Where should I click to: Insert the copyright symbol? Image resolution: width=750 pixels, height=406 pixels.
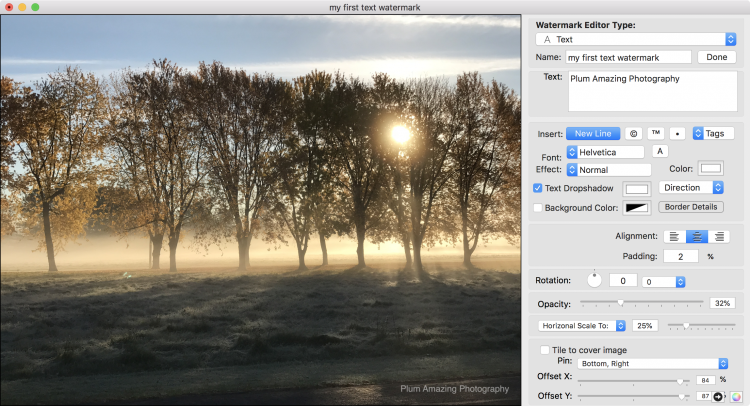633,133
